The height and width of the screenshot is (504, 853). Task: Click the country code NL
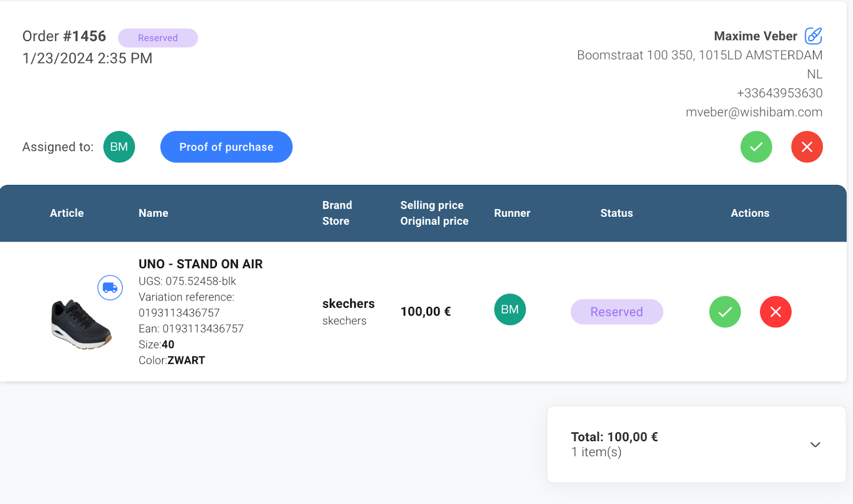815,74
